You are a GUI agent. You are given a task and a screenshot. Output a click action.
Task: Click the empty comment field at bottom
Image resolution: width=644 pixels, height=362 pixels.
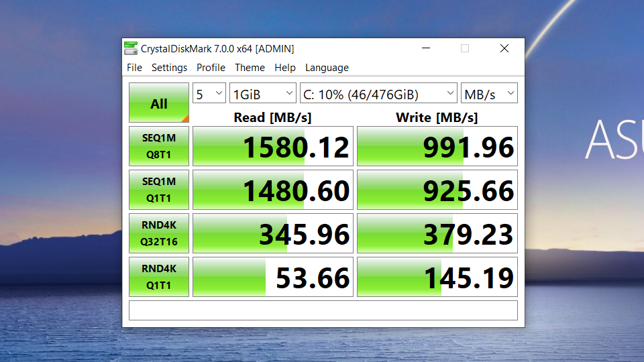[x=323, y=310]
